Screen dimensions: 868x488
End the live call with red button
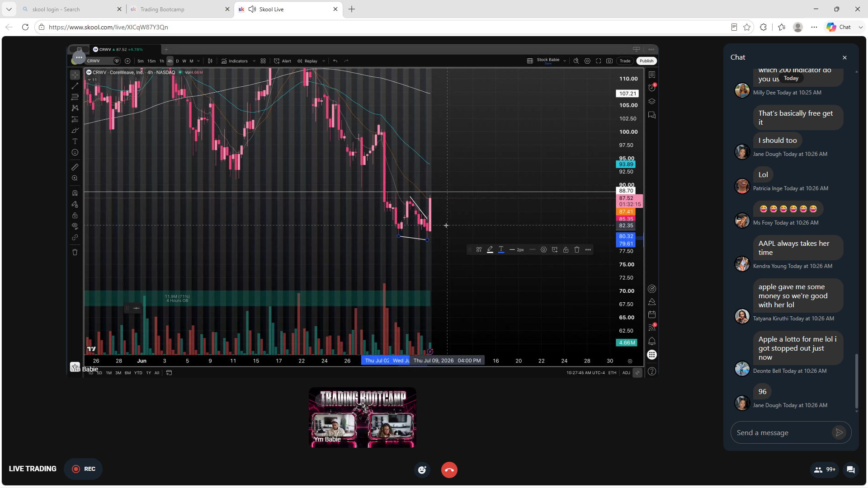click(449, 470)
